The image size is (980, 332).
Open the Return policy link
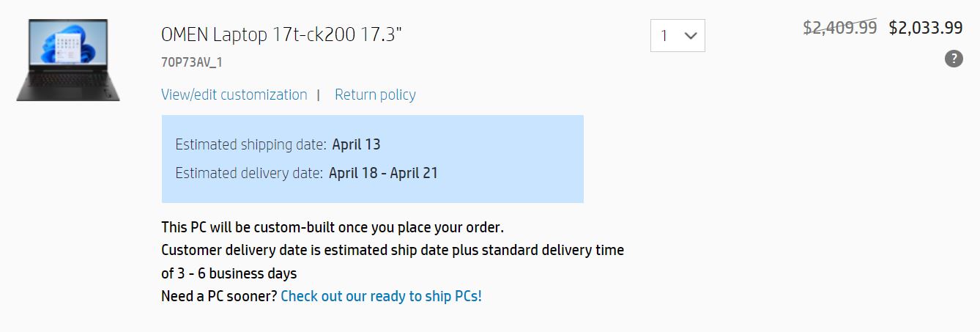(375, 95)
